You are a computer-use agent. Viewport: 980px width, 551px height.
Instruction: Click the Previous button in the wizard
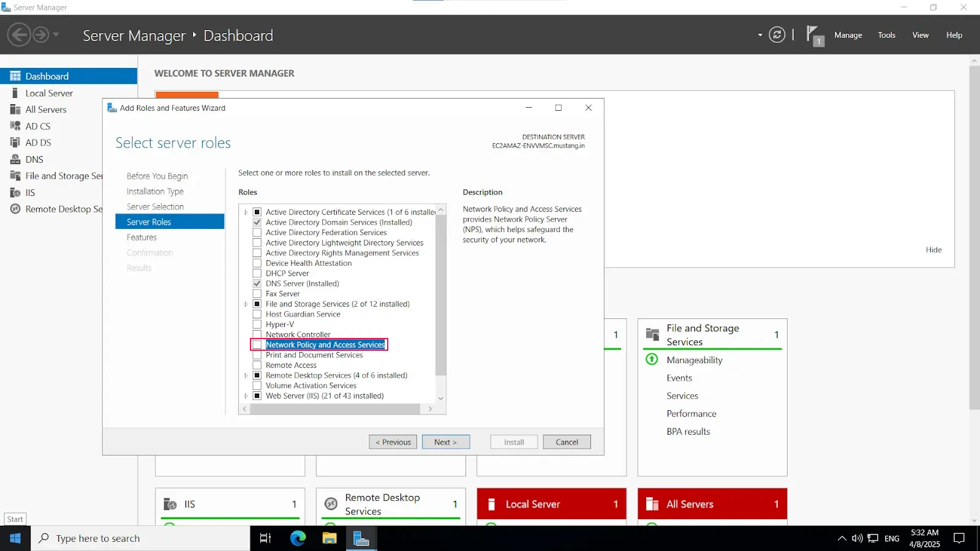[393, 442]
